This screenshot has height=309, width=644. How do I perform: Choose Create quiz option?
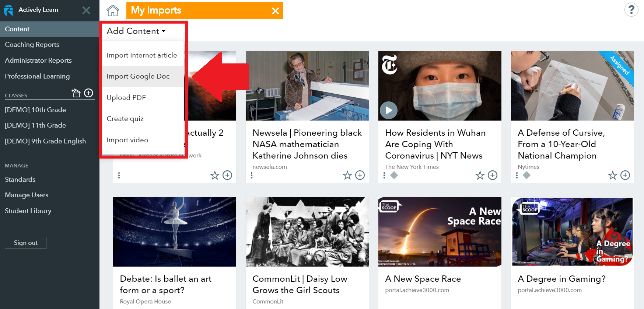[143, 119]
